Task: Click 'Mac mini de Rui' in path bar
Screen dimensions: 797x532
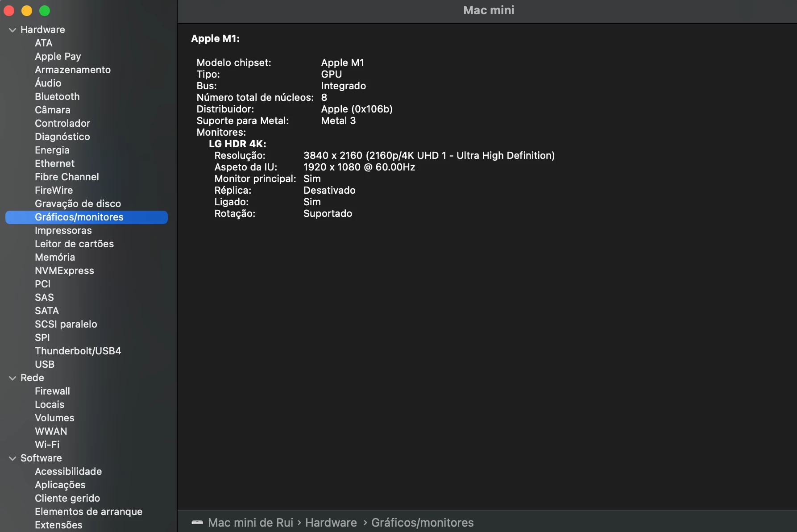Action: click(x=251, y=523)
